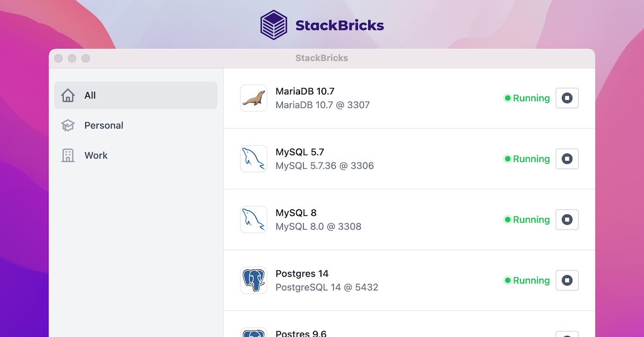Stop the MySQL 8 service

[x=567, y=219]
